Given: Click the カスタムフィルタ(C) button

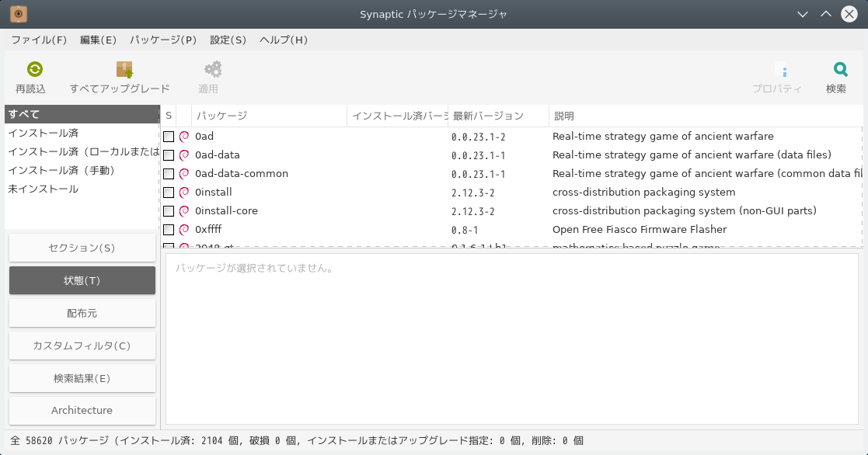Looking at the screenshot, I should click(82, 346).
